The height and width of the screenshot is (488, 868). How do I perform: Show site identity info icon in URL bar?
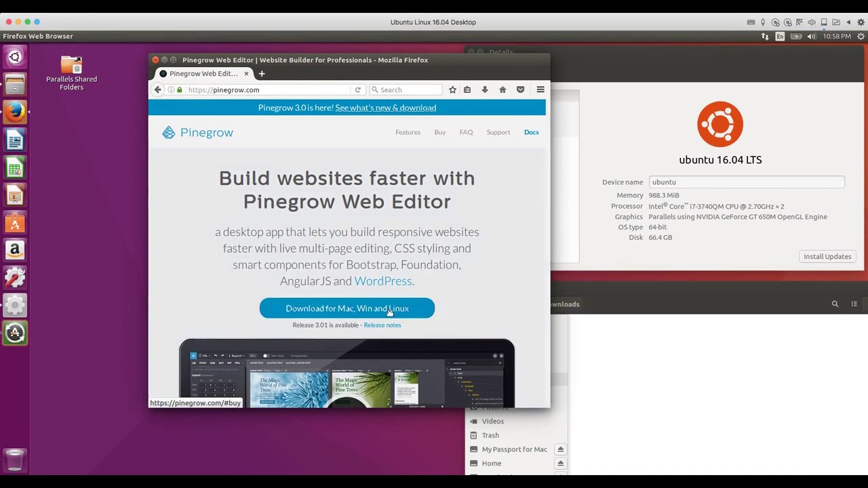click(x=171, y=89)
